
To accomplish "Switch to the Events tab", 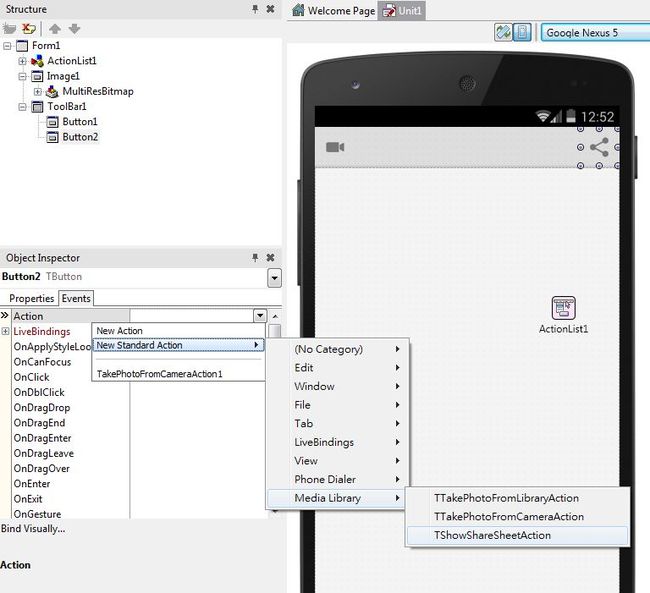I will click(x=76, y=298).
